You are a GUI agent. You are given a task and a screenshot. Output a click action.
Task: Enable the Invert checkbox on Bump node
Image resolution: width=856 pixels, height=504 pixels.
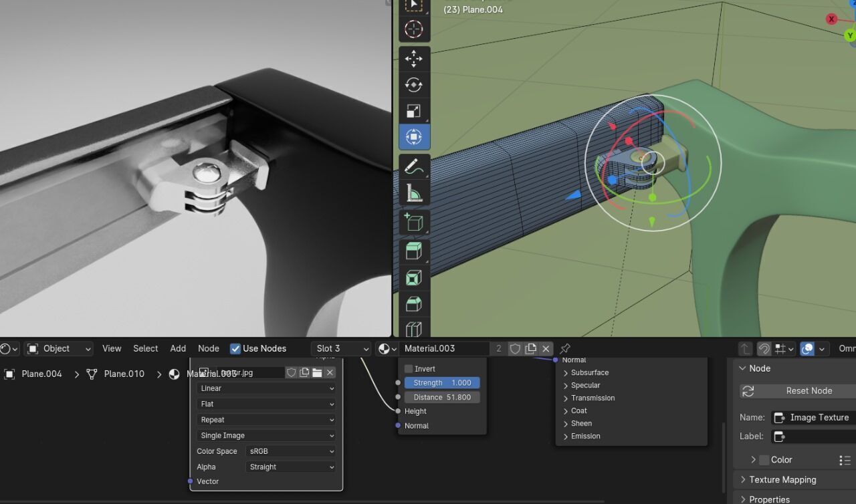tap(409, 368)
